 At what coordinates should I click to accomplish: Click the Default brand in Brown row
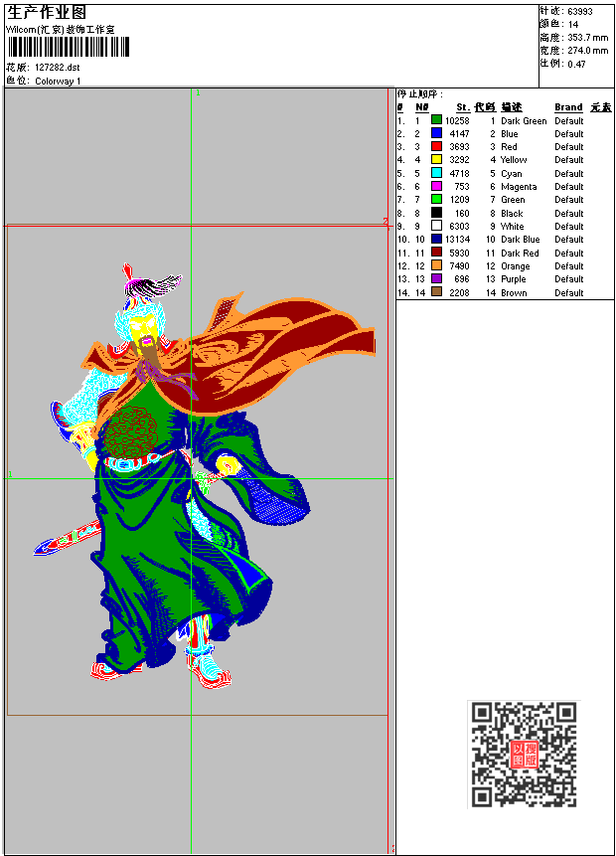click(568, 293)
